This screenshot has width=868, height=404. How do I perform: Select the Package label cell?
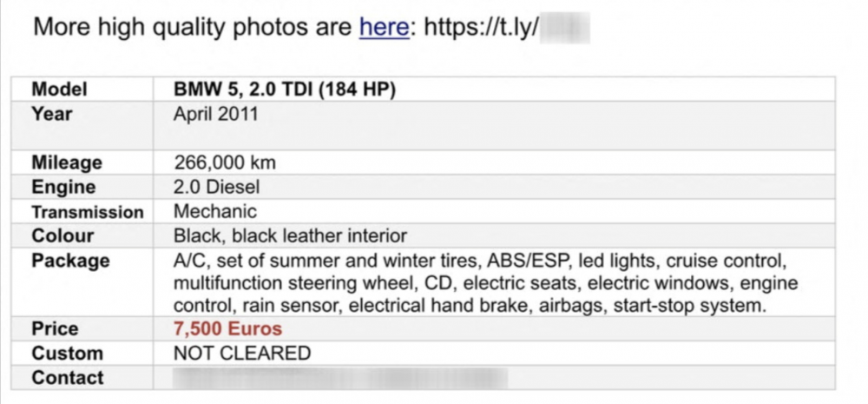pos(70,261)
